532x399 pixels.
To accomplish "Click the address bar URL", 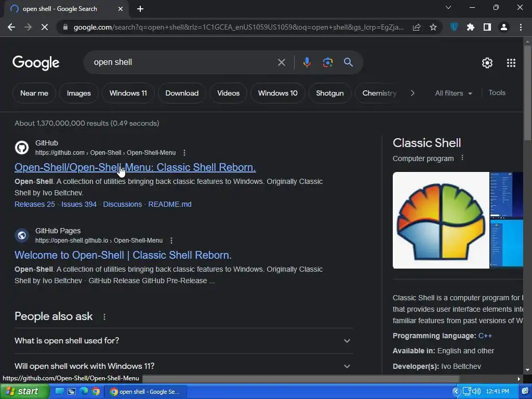I will pos(238,27).
